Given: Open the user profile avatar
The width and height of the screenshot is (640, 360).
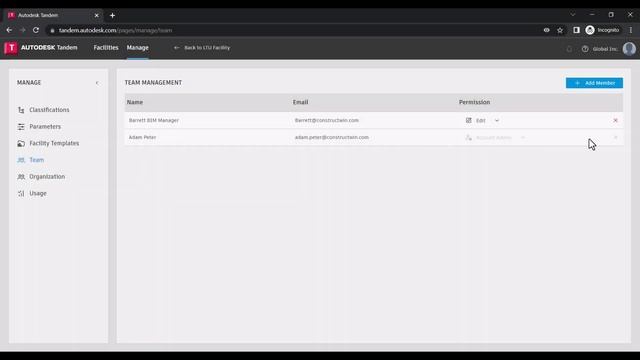Looking at the screenshot, I should [x=629, y=49].
